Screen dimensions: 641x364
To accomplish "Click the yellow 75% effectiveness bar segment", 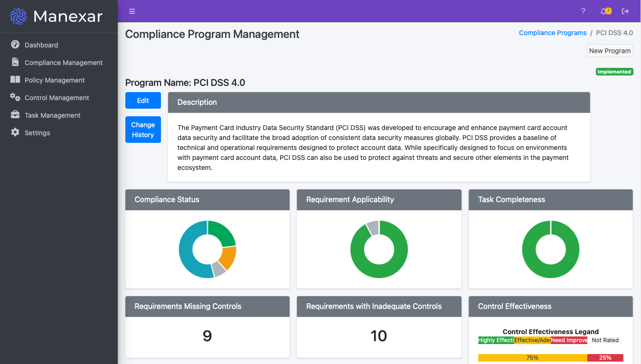I will 532,358.
